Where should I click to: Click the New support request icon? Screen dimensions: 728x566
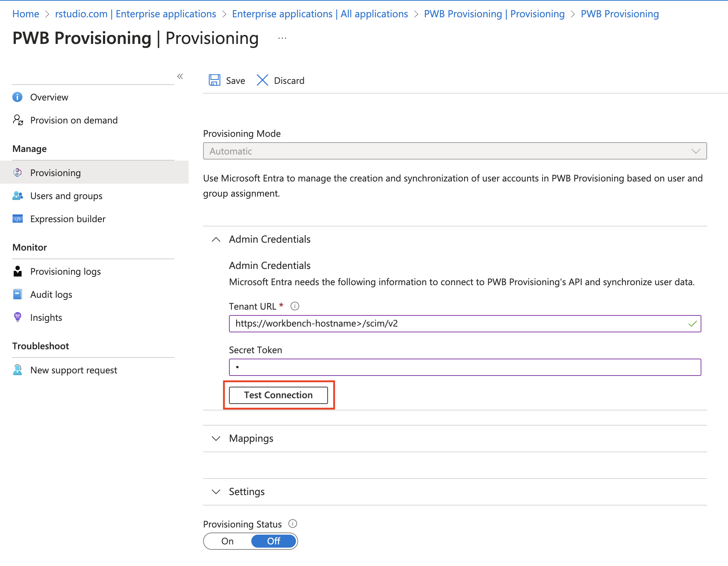pos(17,370)
